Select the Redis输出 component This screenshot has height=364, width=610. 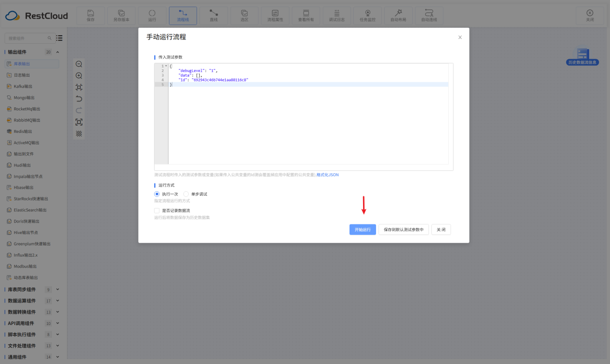32,131
